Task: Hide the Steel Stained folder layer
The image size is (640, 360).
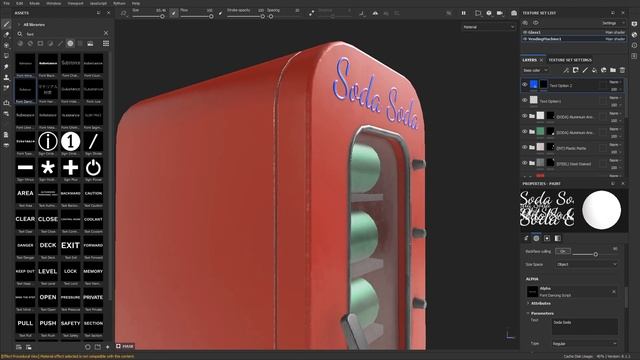Action: click(x=525, y=163)
